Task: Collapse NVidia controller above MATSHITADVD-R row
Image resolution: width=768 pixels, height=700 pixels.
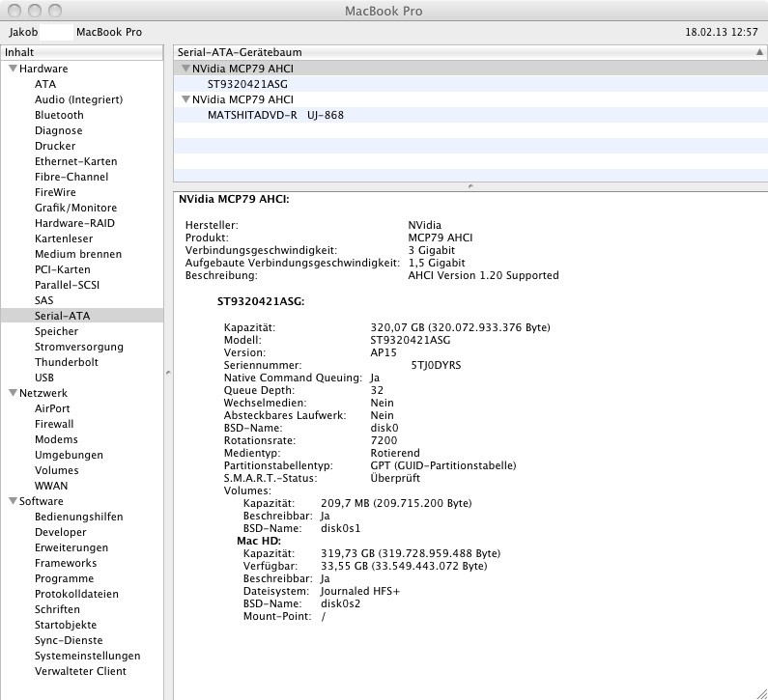Action: [x=185, y=99]
